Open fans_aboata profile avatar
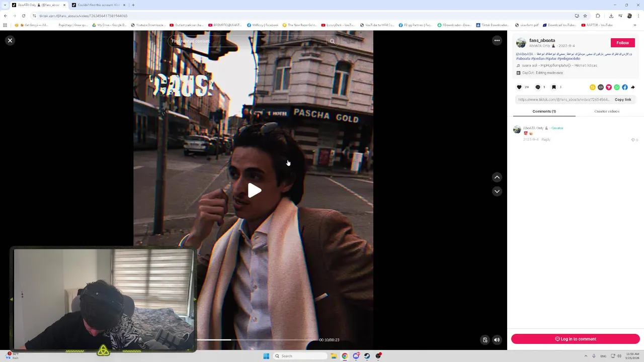 [x=521, y=43]
